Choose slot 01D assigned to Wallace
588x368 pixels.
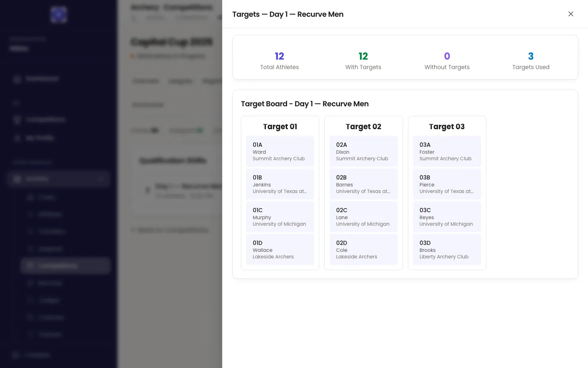(x=280, y=249)
